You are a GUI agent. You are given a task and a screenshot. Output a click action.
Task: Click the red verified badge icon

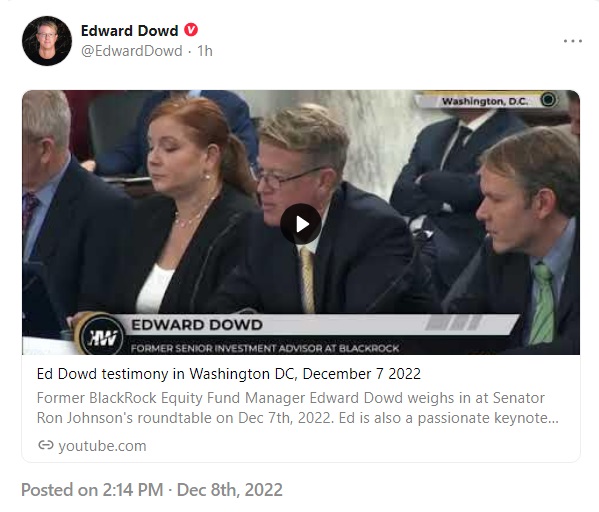191,30
